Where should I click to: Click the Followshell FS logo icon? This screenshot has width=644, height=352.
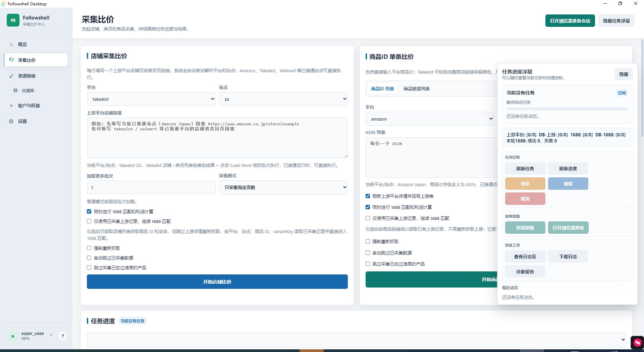(x=13, y=20)
